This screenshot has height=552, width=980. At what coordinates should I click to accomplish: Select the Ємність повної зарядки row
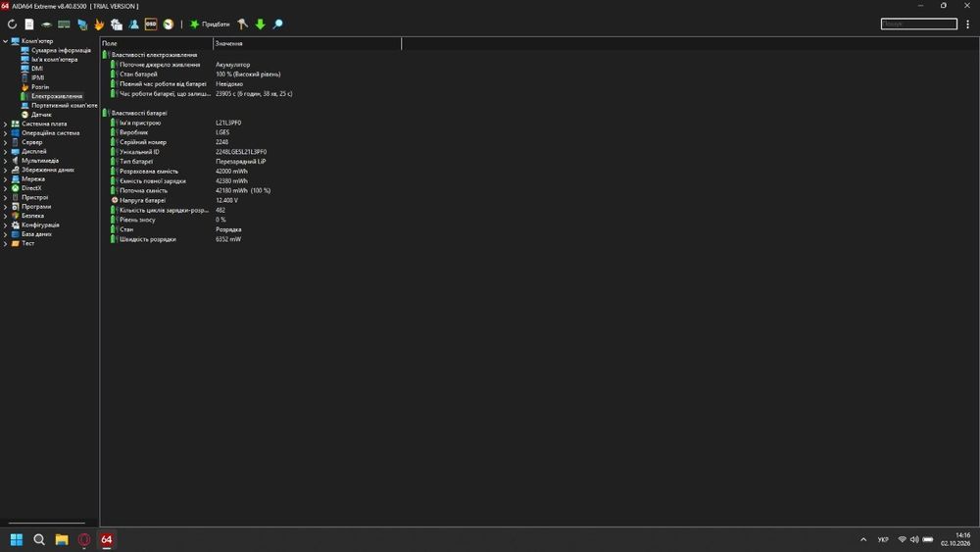pyautogui.click(x=153, y=181)
